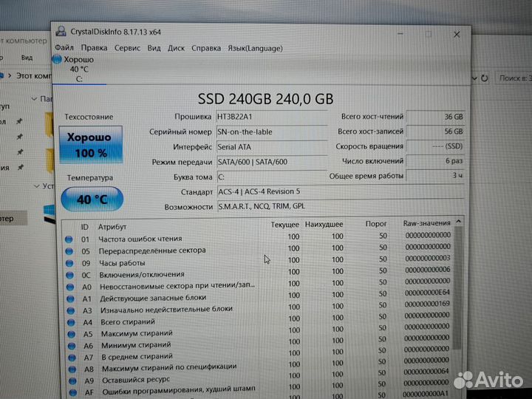Viewport: 532px width, 399px height.
Task: Click status icon of attribute A5 Максимум стираний
Action: click(72, 334)
